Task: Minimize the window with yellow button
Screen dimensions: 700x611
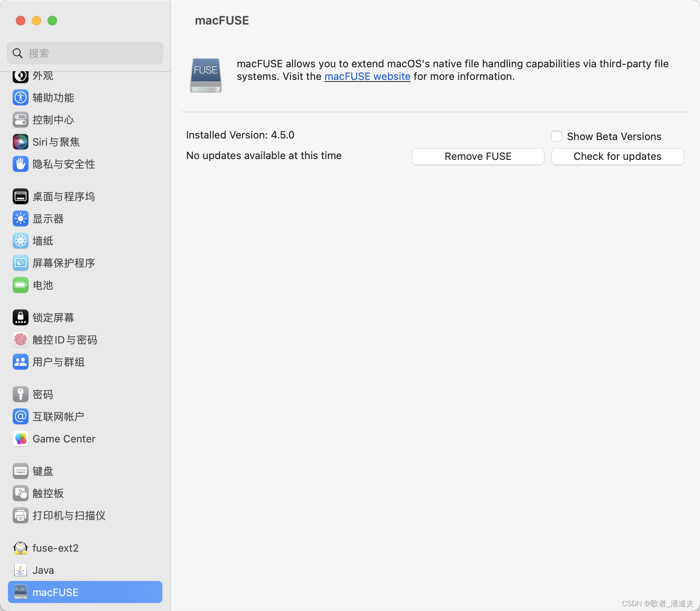Action: (x=36, y=21)
